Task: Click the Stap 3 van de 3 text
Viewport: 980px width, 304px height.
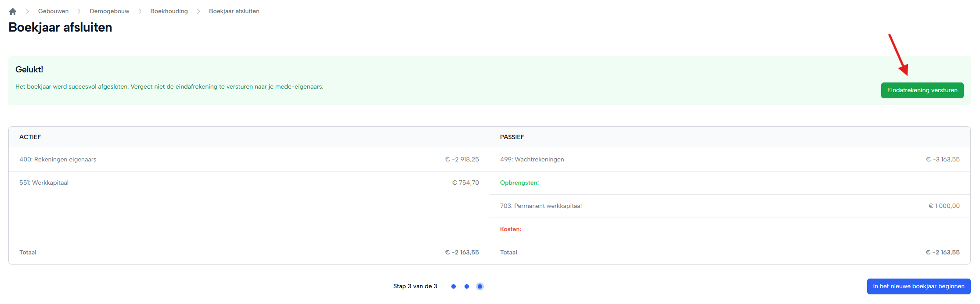Action: (415, 286)
